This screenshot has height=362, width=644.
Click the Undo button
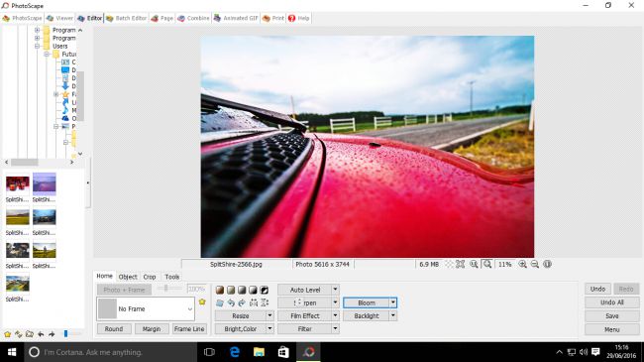tap(597, 290)
